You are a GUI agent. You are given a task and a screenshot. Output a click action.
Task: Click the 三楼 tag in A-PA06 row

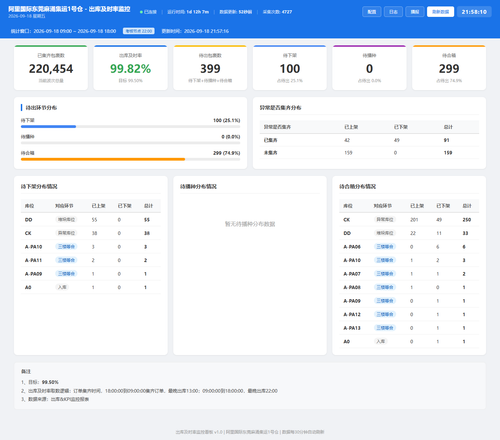(385, 247)
